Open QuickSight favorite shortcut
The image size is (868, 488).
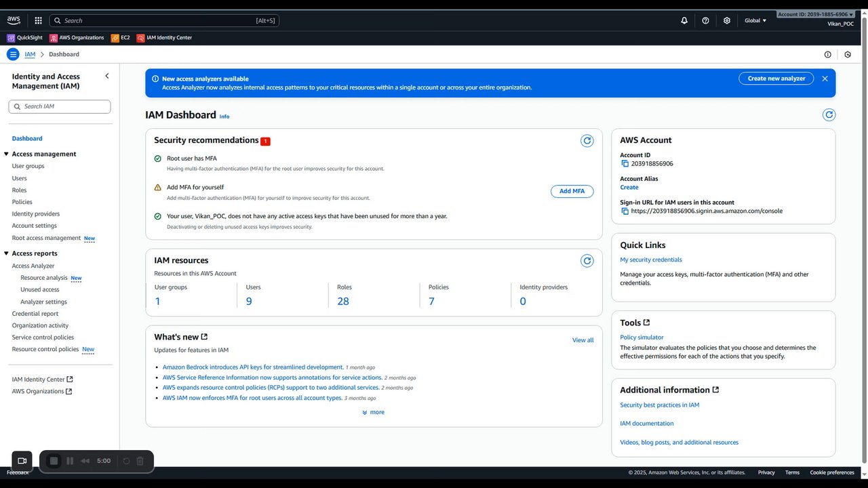[24, 38]
